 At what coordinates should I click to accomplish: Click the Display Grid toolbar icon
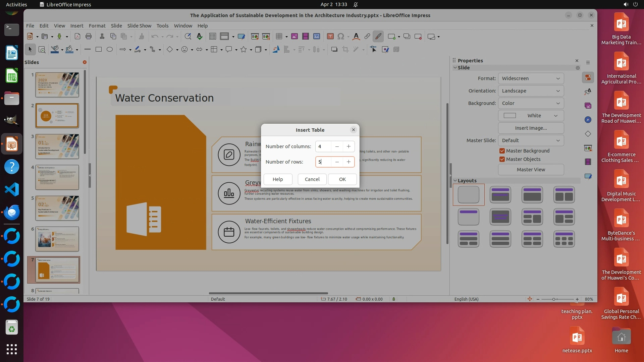click(x=212, y=36)
